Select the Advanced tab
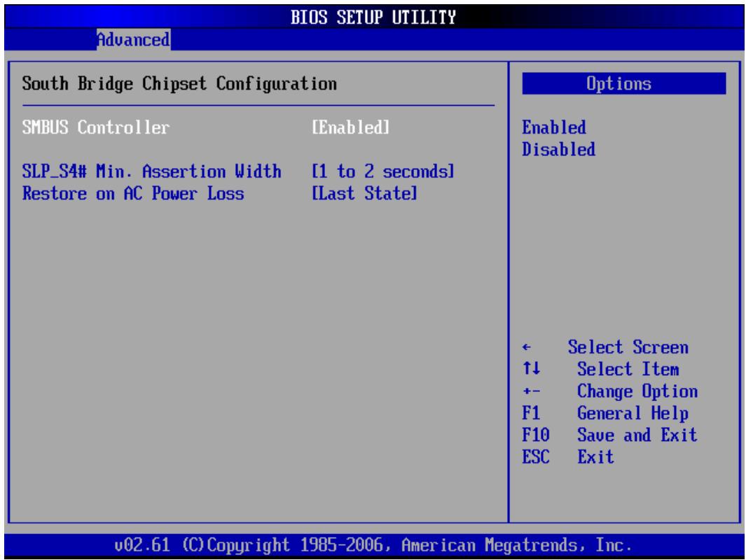The image size is (746, 560). (133, 39)
